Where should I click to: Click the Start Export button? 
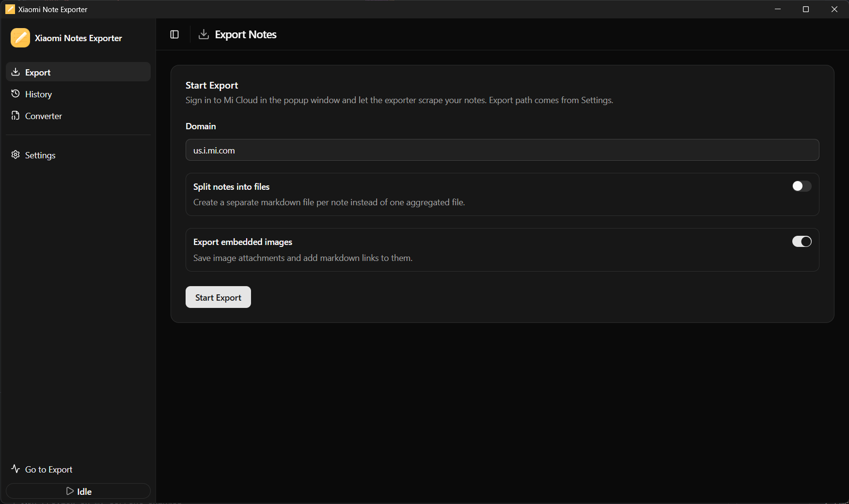pos(218,297)
